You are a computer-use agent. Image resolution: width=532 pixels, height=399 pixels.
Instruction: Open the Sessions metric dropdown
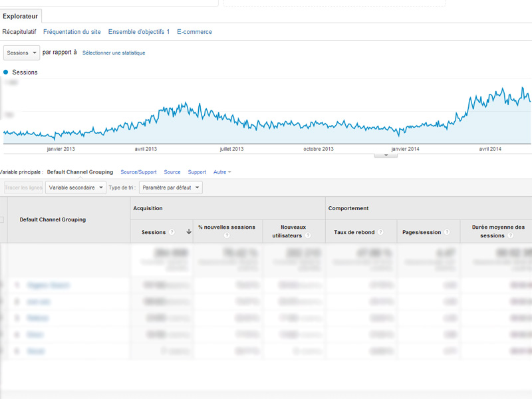pyautogui.click(x=21, y=53)
